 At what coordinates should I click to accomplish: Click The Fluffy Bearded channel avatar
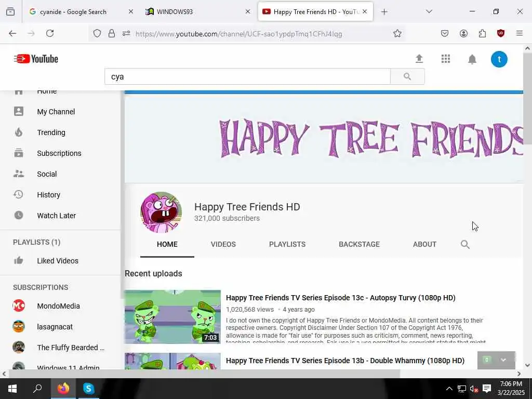pos(19,347)
